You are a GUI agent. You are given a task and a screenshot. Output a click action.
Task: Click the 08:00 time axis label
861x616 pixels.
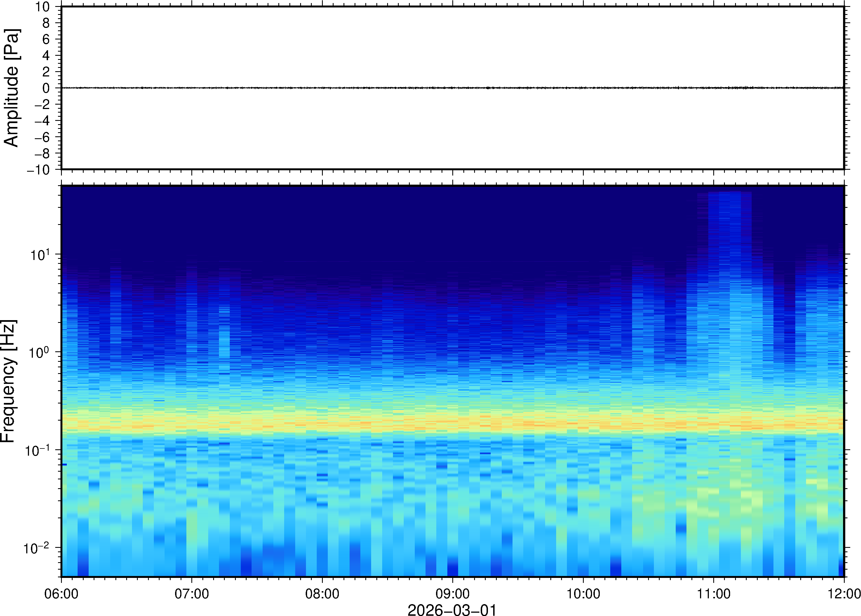pos(322,593)
